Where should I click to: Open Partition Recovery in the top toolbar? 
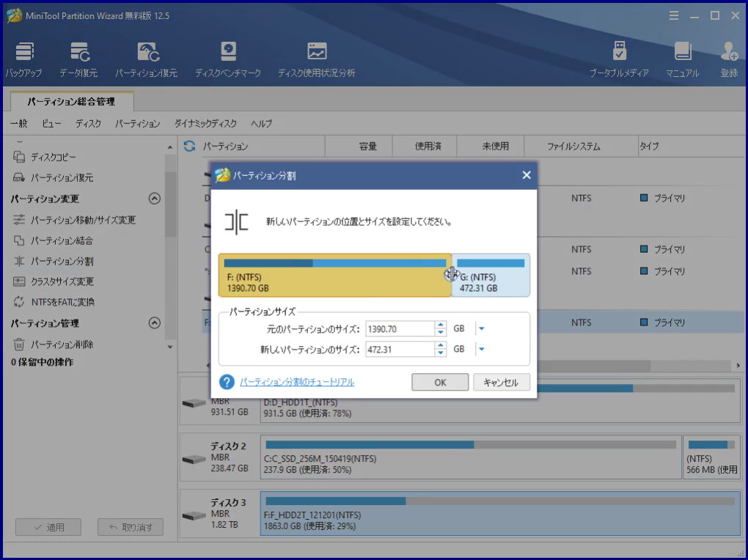click(x=147, y=59)
